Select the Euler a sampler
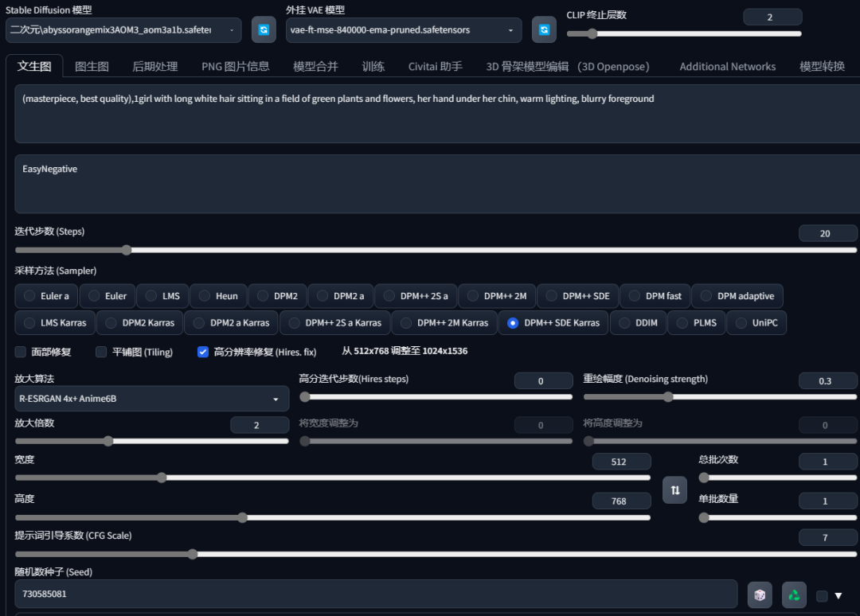This screenshot has height=616, width=860. point(47,296)
